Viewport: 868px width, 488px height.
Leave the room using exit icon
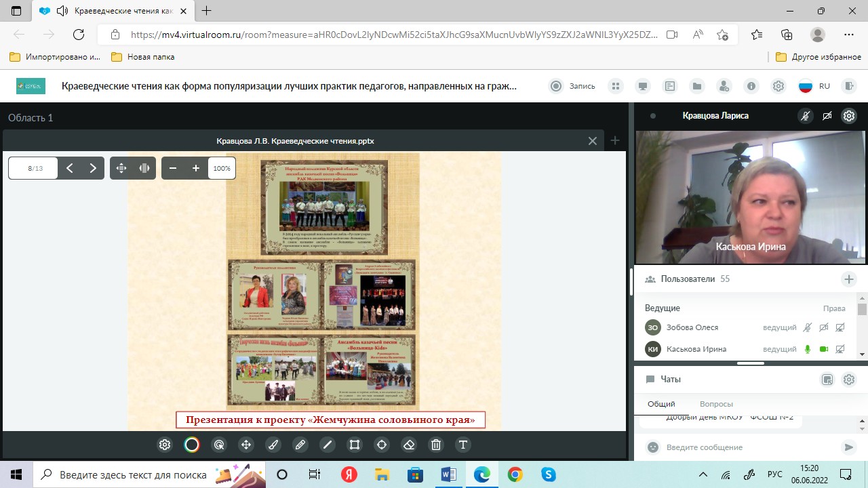point(848,86)
